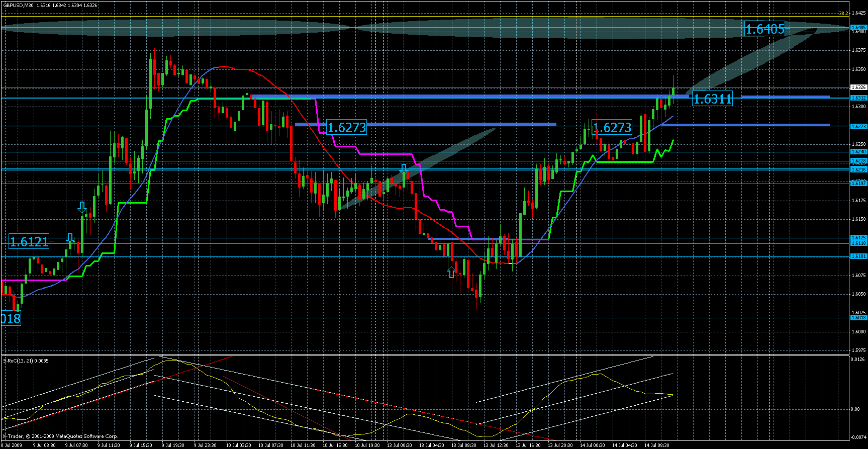Click the 1.6273 price tag on the price axis
The width and height of the screenshot is (868, 449).
point(858,127)
